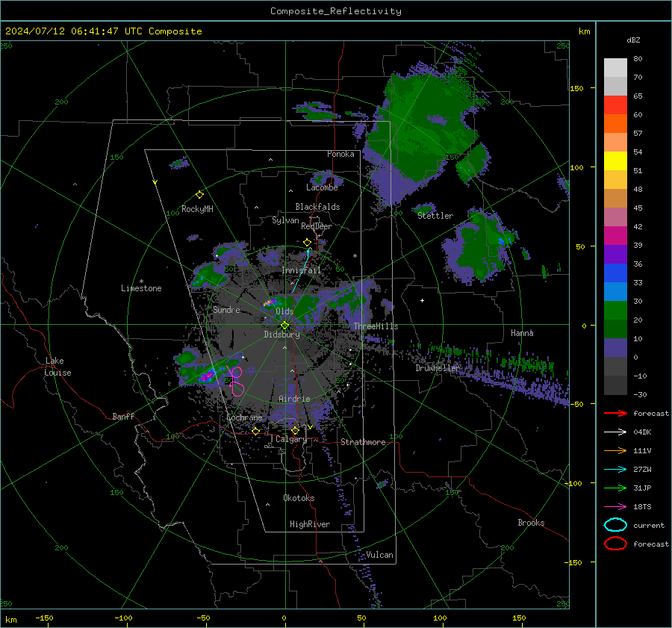Click the Innisfail city label
This screenshot has width=672, height=628.
tap(302, 270)
